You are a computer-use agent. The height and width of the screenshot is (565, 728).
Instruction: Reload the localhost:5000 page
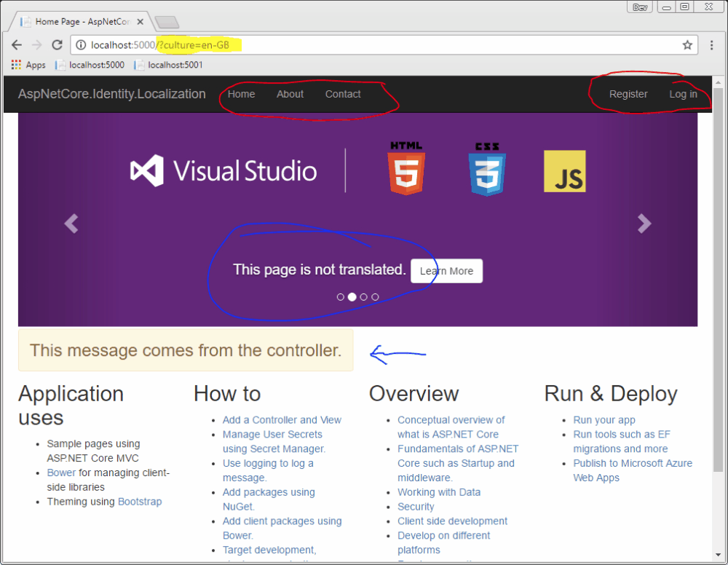point(57,44)
